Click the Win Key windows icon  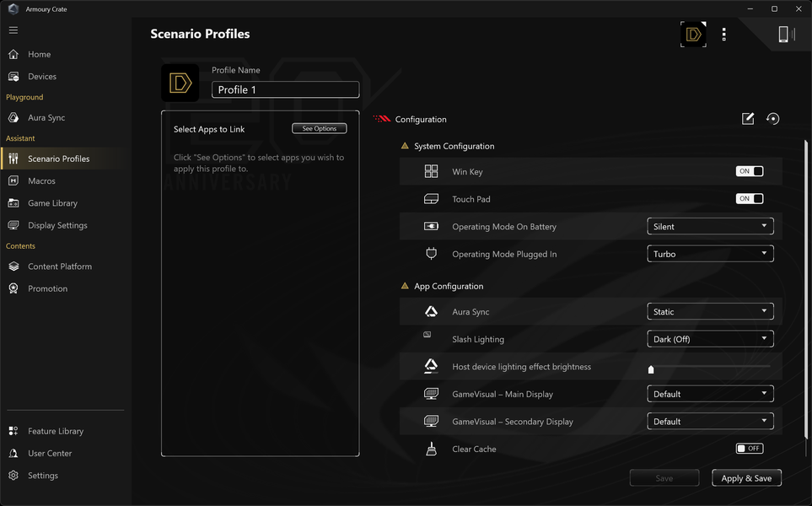coord(431,171)
